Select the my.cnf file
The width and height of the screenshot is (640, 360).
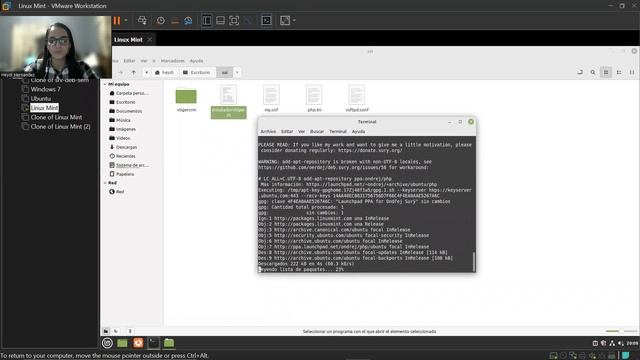[x=271, y=98]
